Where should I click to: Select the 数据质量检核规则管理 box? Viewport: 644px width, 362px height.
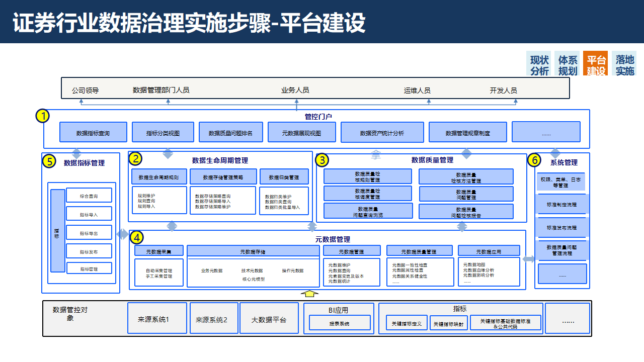[368, 176]
